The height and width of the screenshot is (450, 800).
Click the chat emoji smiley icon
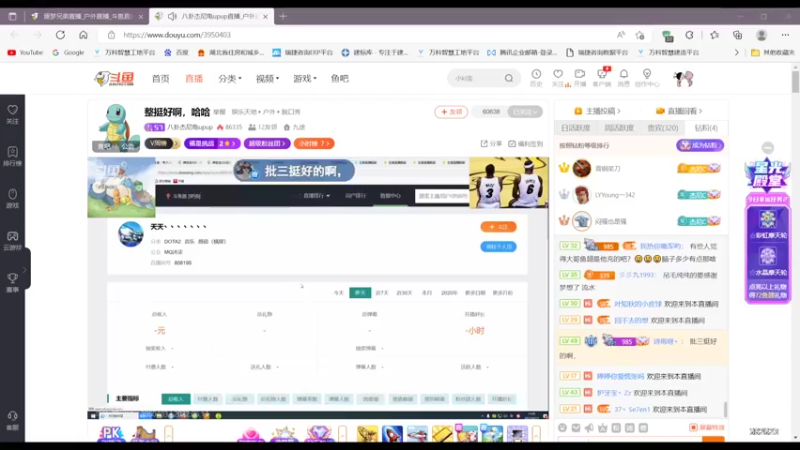[x=562, y=428]
